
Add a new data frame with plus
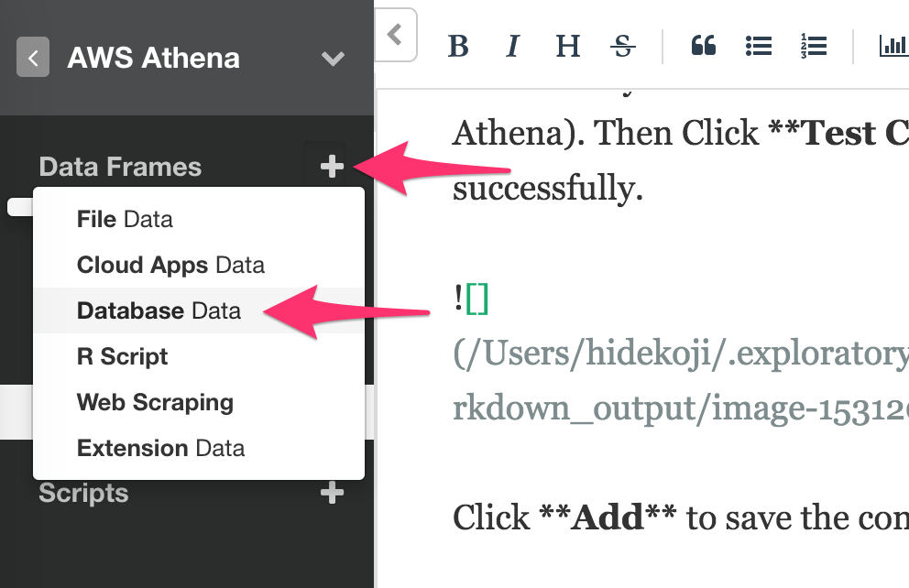click(333, 167)
